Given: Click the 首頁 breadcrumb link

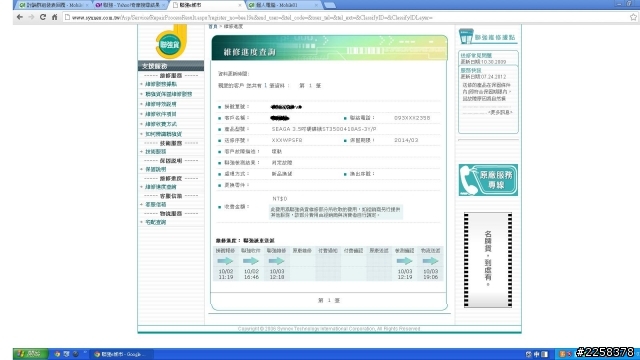Looking at the screenshot, I should click(213, 27).
